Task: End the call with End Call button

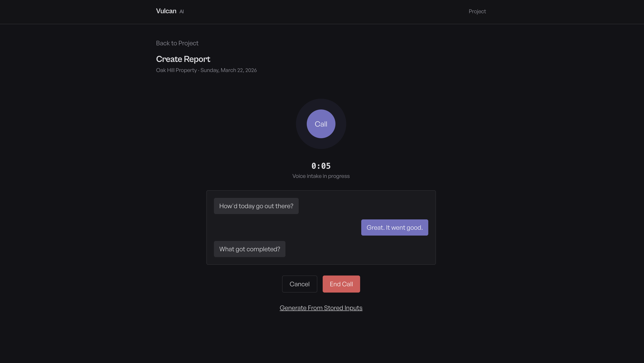Action: tap(341, 284)
